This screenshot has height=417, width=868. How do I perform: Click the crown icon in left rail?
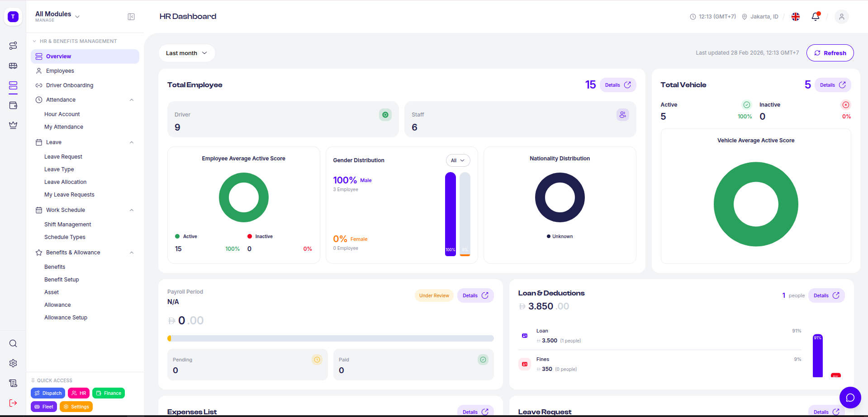pos(13,125)
